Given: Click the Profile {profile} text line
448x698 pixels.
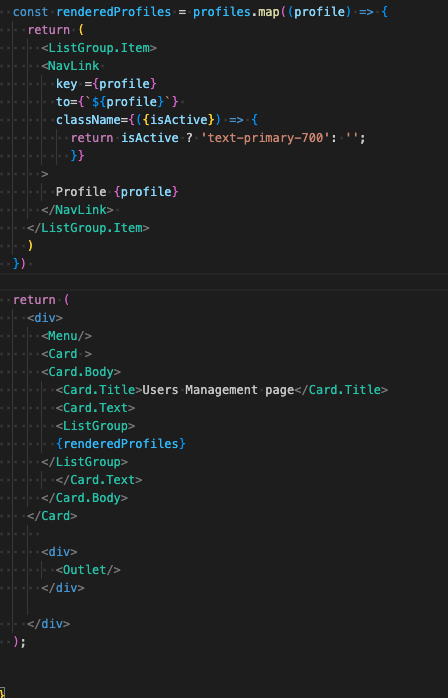Looking at the screenshot, I should coord(117,192).
